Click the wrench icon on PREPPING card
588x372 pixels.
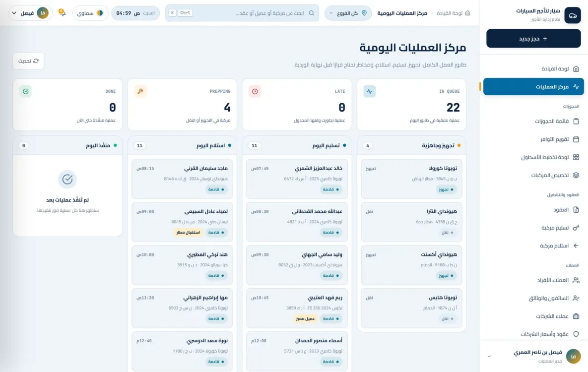click(140, 91)
